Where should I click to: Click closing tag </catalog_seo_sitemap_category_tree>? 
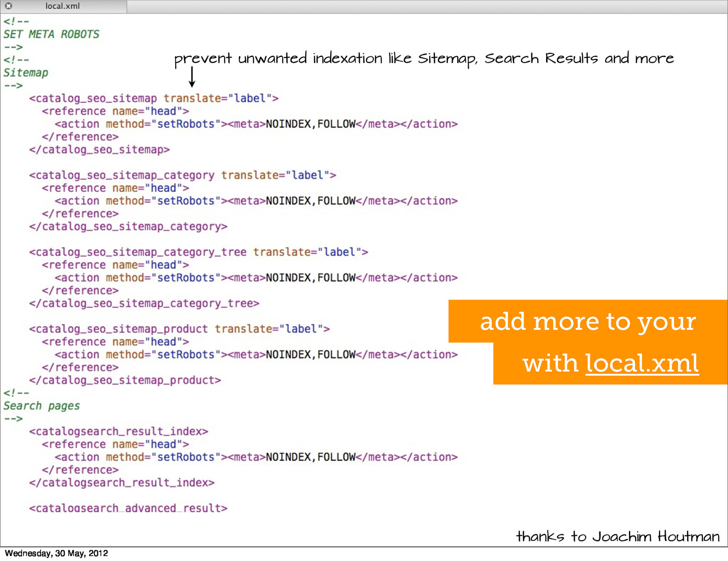click(144, 304)
